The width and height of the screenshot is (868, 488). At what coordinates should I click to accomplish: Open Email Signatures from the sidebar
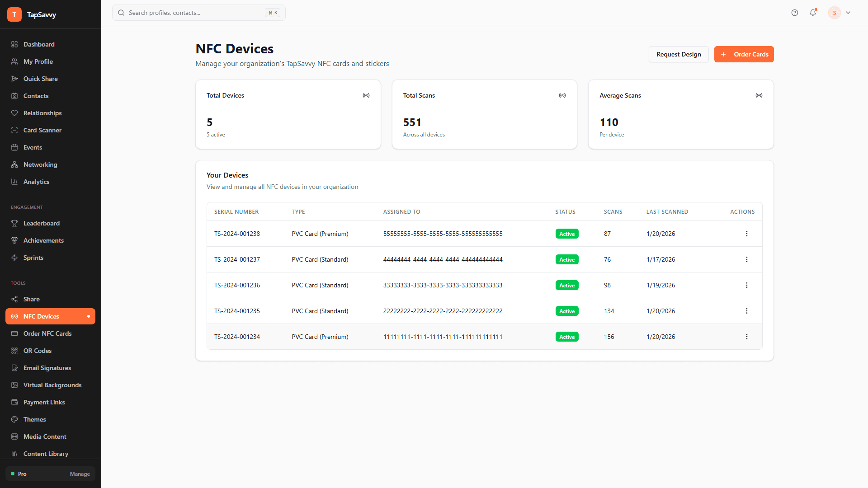pos(47,368)
